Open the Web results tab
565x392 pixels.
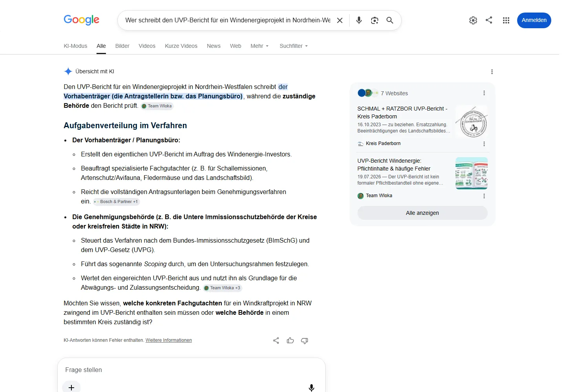pyautogui.click(x=236, y=46)
